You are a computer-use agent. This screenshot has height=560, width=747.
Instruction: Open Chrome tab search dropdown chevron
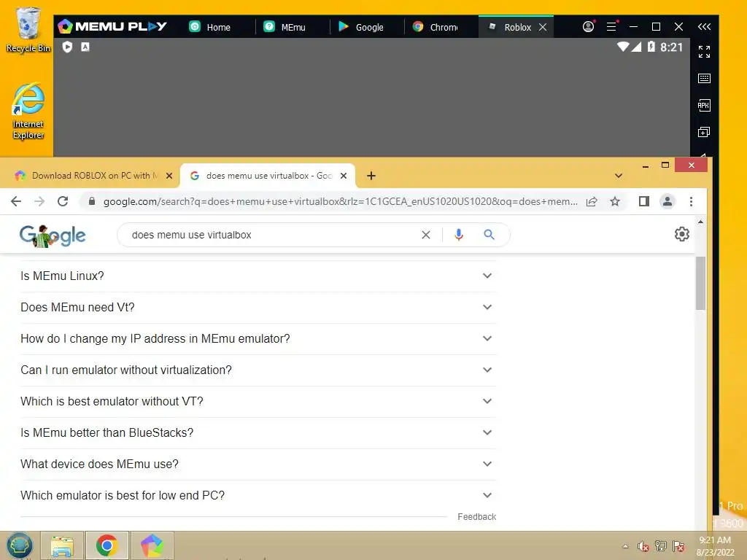point(619,176)
